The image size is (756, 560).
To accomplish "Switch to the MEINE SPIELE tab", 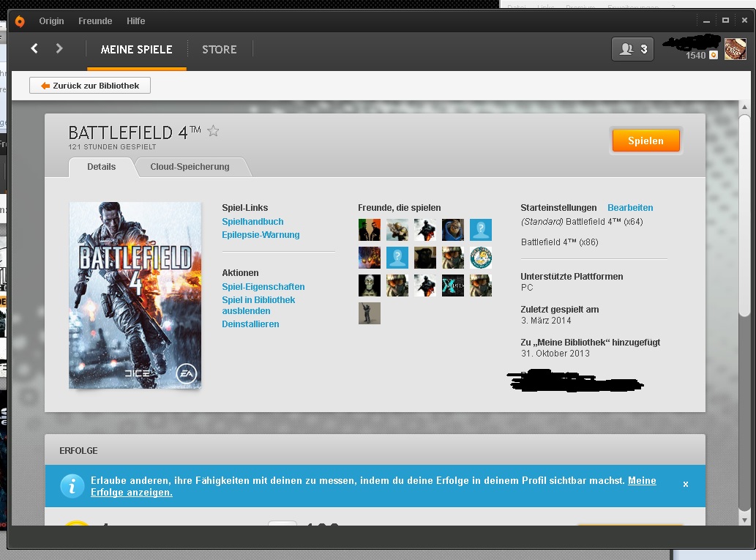I will [x=136, y=50].
